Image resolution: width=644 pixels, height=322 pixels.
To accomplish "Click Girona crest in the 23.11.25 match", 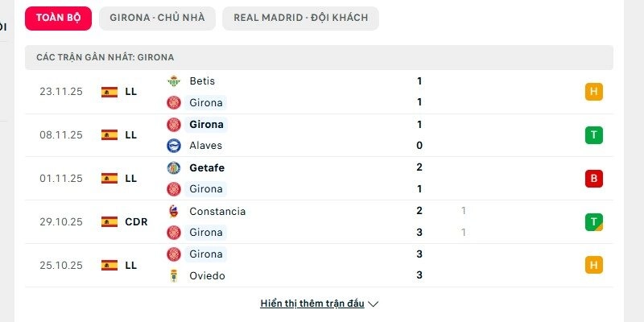I will tap(173, 102).
